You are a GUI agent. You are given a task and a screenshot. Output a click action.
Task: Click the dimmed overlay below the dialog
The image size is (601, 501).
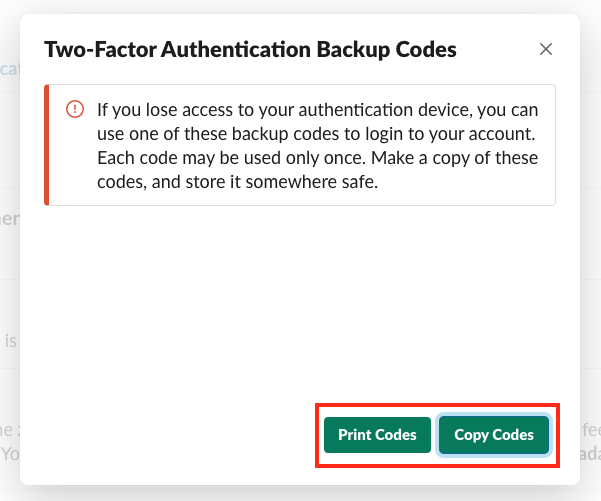pos(300,493)
